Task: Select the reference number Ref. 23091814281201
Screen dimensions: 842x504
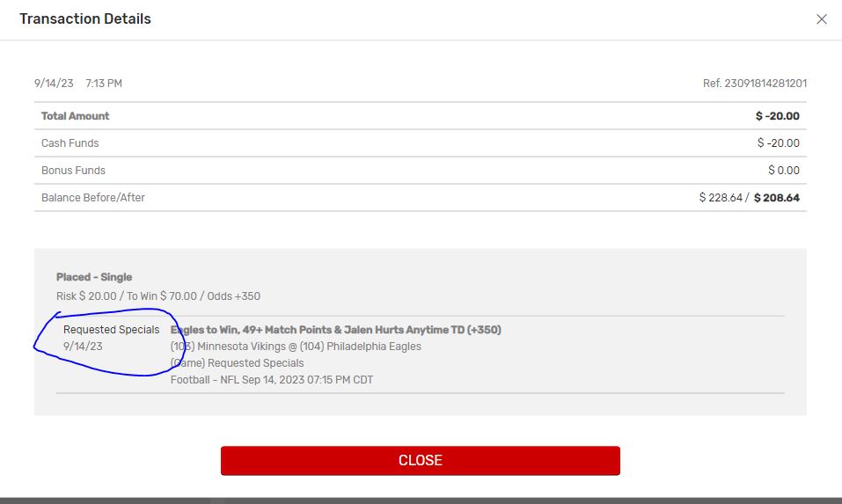Action: point(755,84)
